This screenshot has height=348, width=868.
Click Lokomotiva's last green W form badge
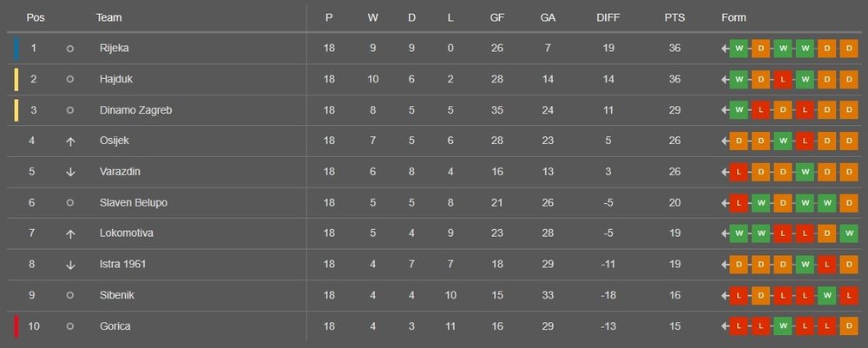point(848,233)
